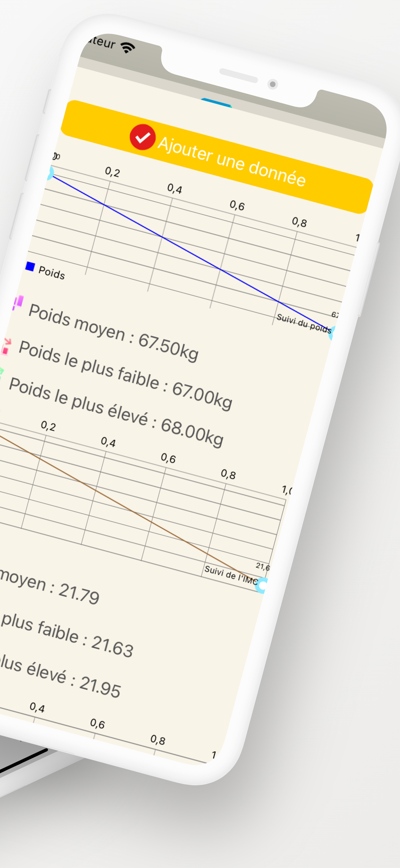
Task: Click the 0,8 axis label on IMC chart
Action: click(x=228, y=475)
